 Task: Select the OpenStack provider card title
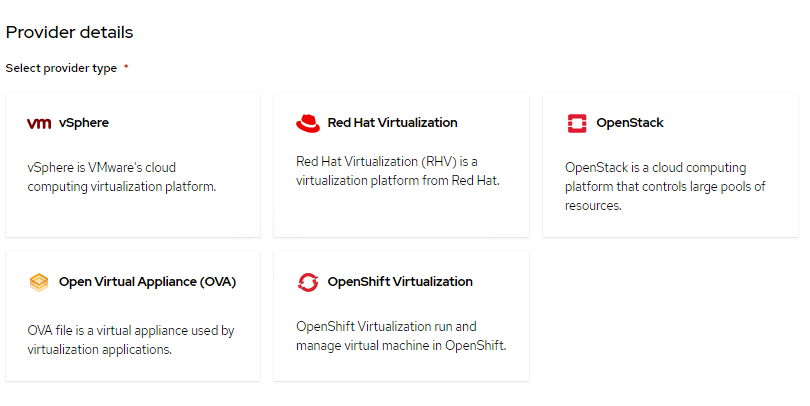[x=630, y=123]
